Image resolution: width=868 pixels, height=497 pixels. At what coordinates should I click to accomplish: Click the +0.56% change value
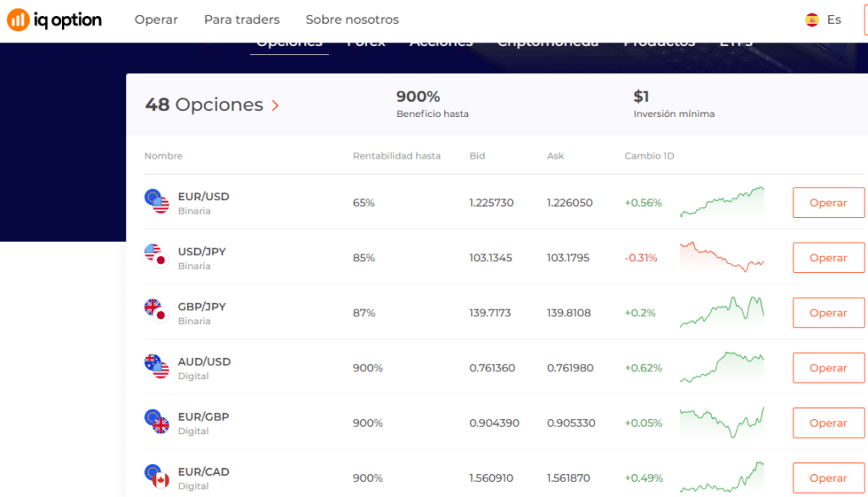point(643,203)
